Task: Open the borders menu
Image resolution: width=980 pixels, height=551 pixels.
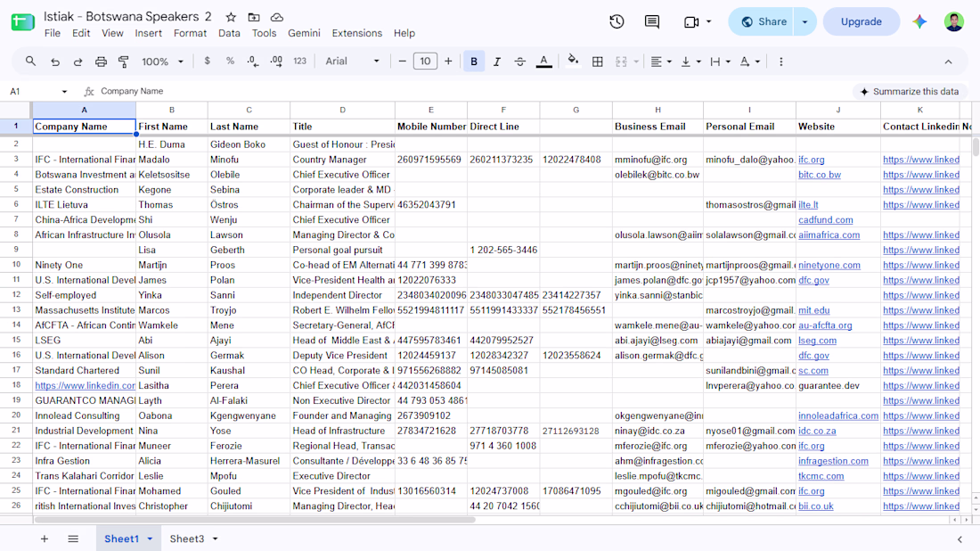Action: 598,62
